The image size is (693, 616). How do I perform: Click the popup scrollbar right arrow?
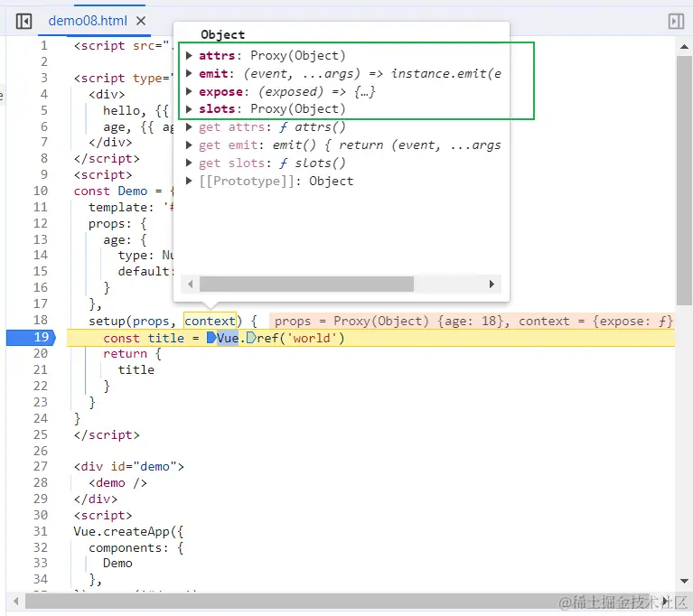point(492,285)
